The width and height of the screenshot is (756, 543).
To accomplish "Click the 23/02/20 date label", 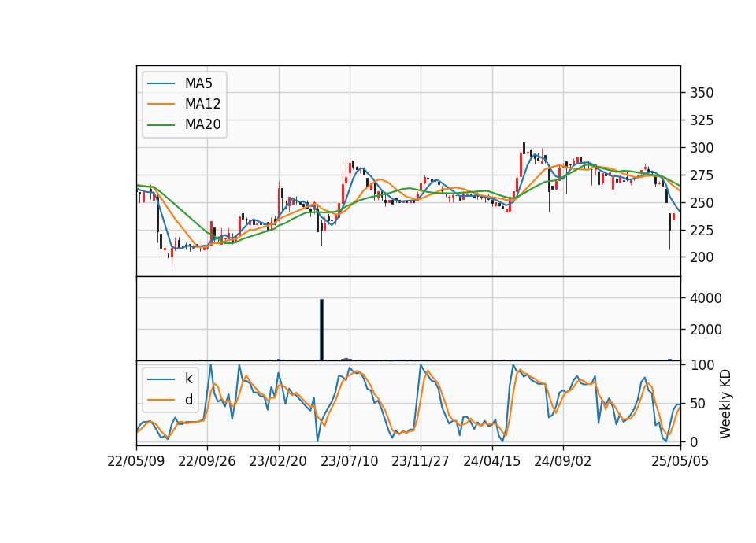I will [278, 461].
